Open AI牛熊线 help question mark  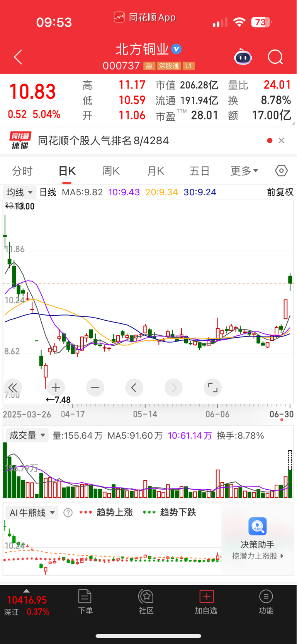point(68,513)
